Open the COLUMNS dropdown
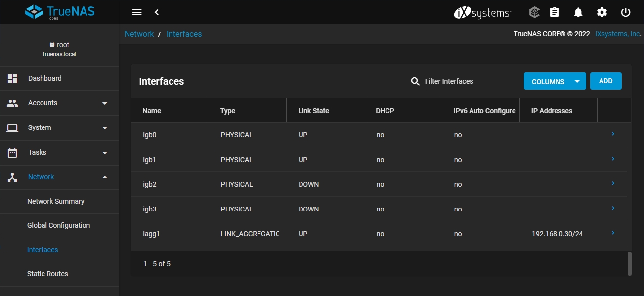This screenshot has width=644, height=296. coord(555,82)
